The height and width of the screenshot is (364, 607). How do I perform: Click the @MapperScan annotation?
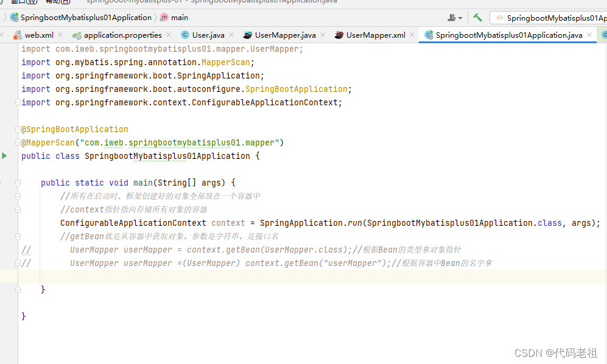pyautogui.click(x=48, y=143)
